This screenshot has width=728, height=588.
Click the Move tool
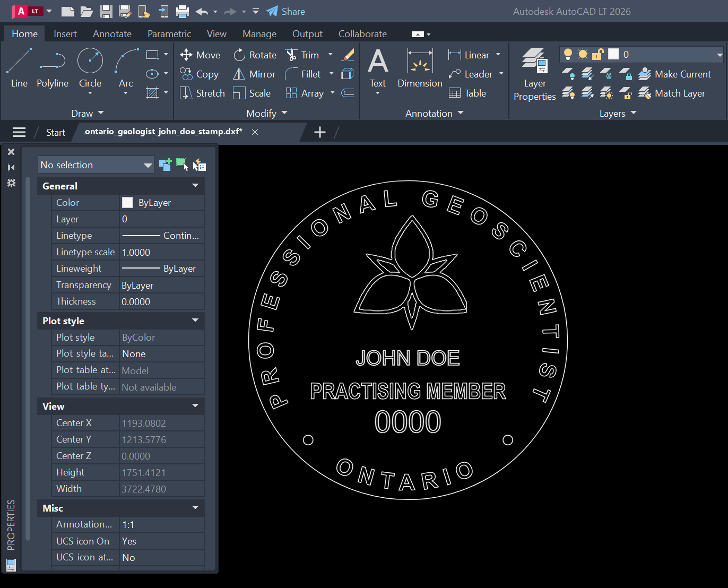tap(200, 55)
